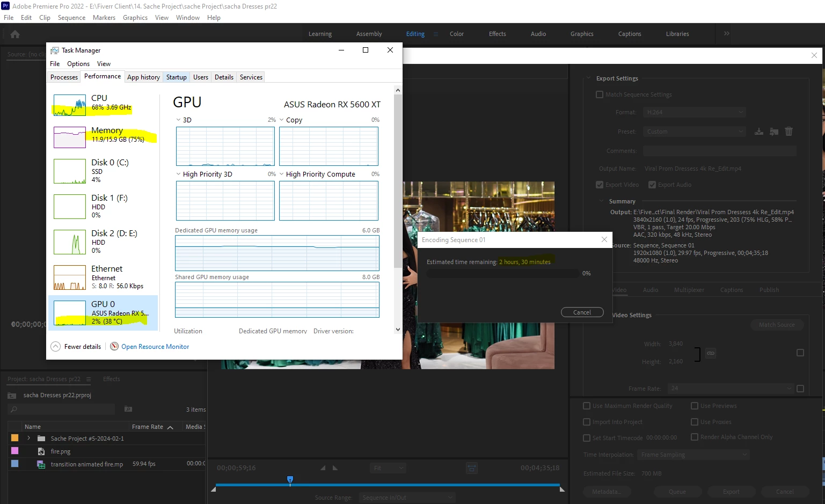The width and height of the screenshot is (825, 504).
Task: Open Resource Monitor link
Action: pos(155,347)
